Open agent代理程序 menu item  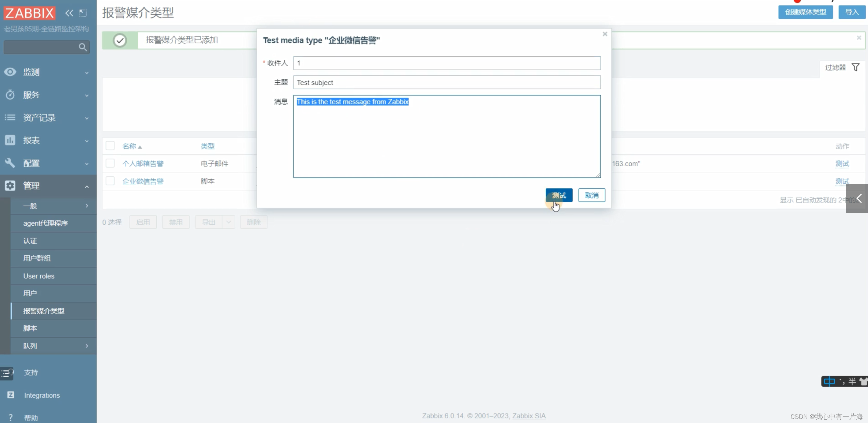point(54,223)
